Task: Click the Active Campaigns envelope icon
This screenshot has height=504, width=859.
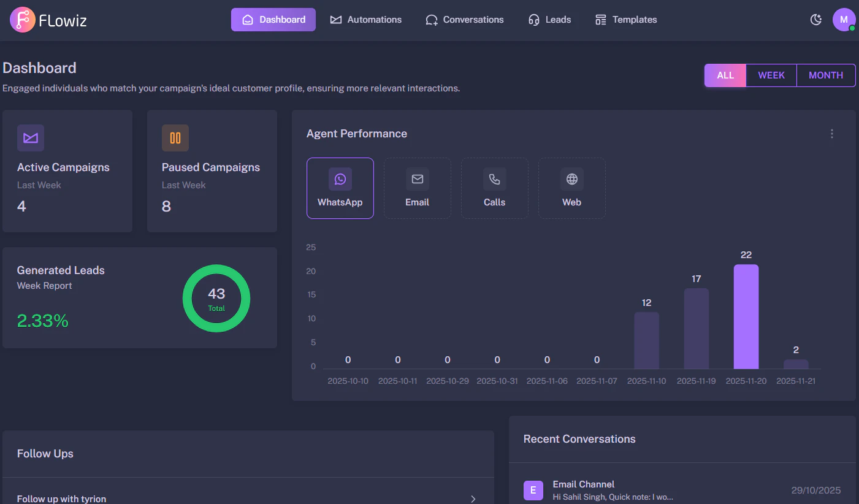Action: coord(30,138)
